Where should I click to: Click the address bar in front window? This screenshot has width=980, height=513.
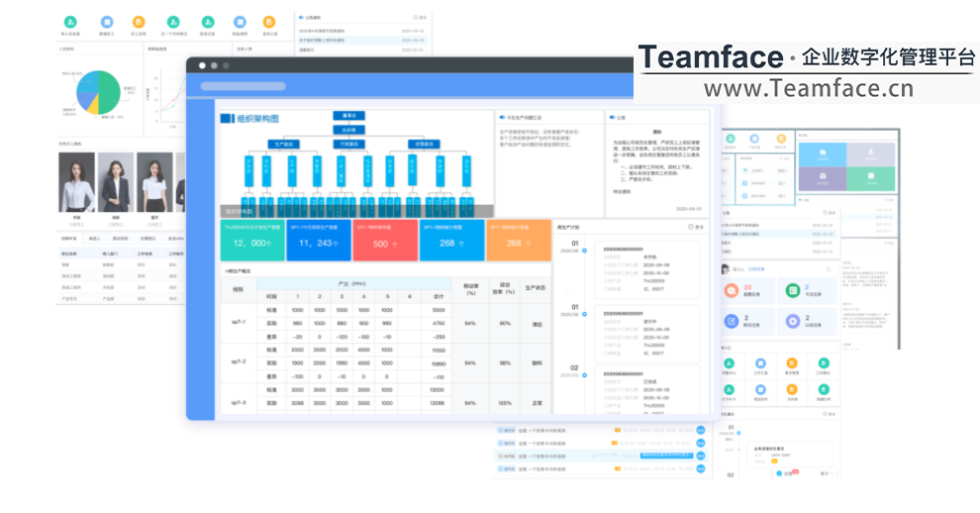(244, 86)
